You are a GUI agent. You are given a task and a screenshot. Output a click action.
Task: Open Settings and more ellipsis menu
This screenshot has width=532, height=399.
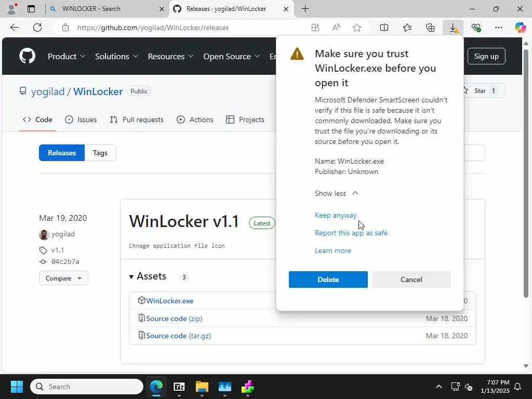pos(498,28)
